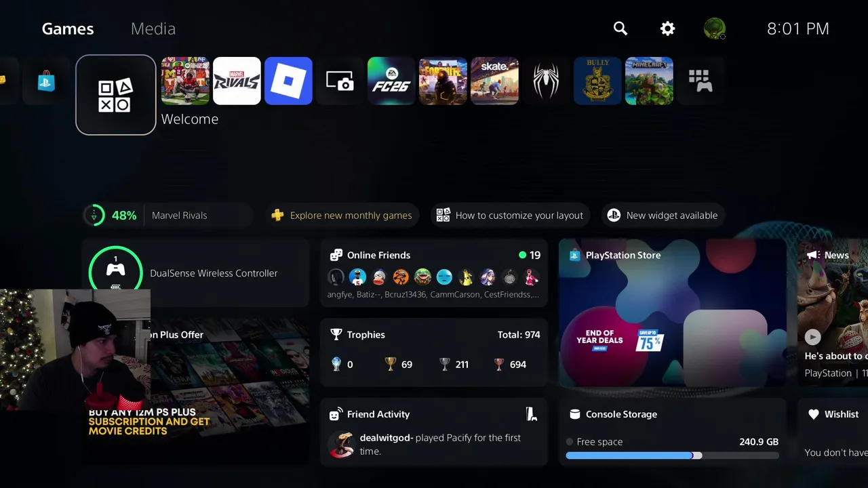Open the Trophies widget
The height and width of the screenshot is (488, 868).
(434, 352)
